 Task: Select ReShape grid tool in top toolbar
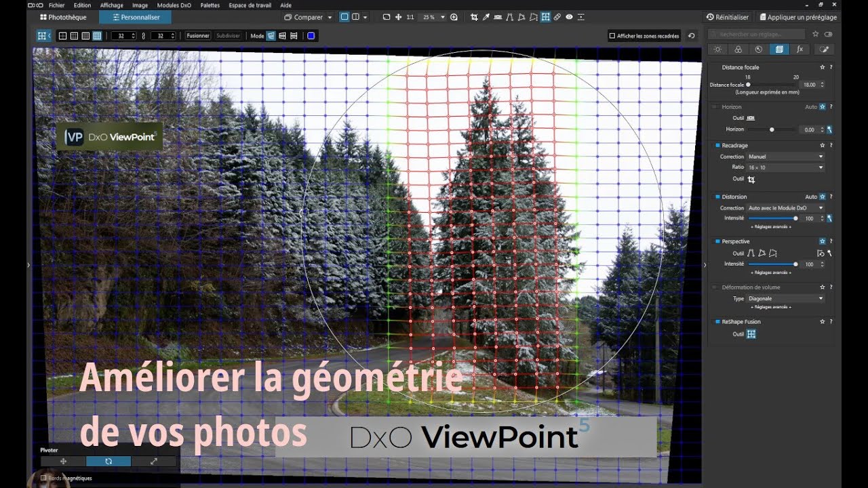(x=545, y=17)
